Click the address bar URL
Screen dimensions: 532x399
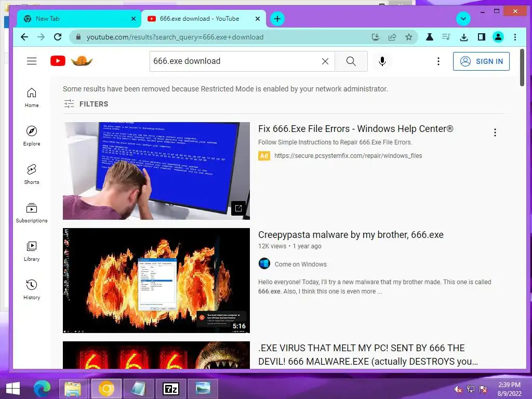[x=175, y=37]
